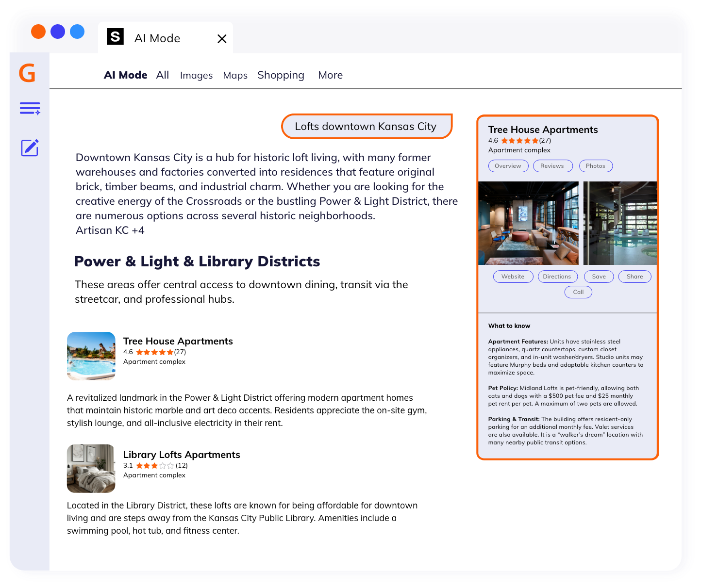This screenshot has height=588, width=701.
Task: Click the orange window control dot
Action: click(x=38, y=32)
